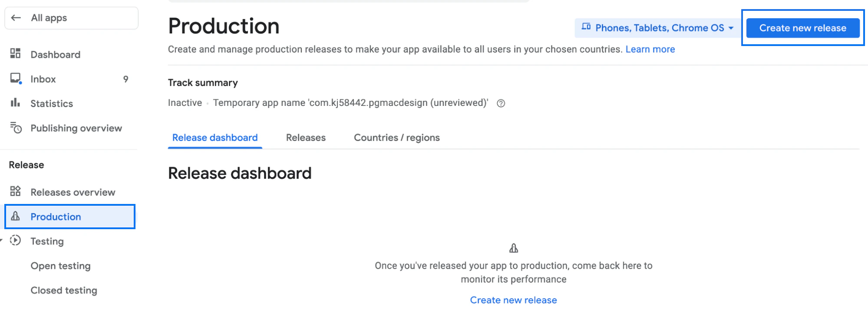Viewport: 868px width, 309px height.
Task: Click the Create new release text link
Action: (513, 300)
